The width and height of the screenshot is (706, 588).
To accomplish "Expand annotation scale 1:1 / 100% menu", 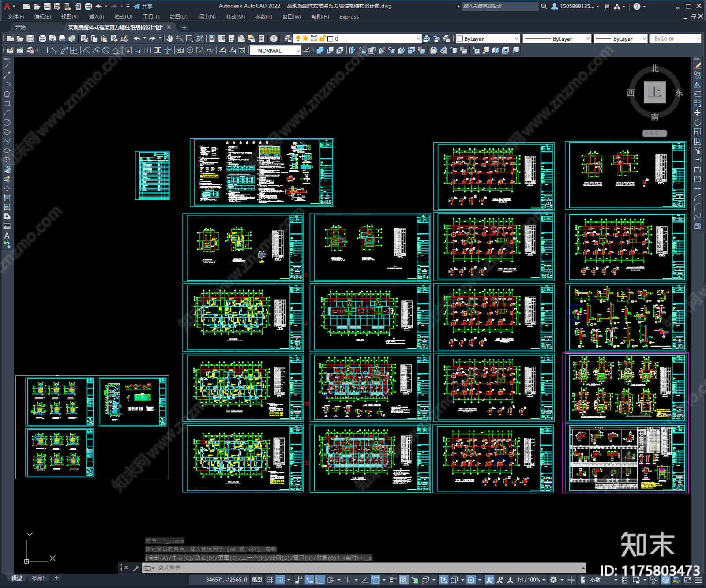I will pyautogui.click(x=531, y=580).
